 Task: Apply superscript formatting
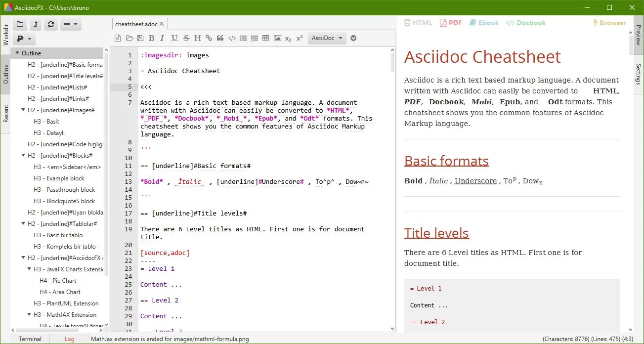pyautogui.click(x=300, y=38)
